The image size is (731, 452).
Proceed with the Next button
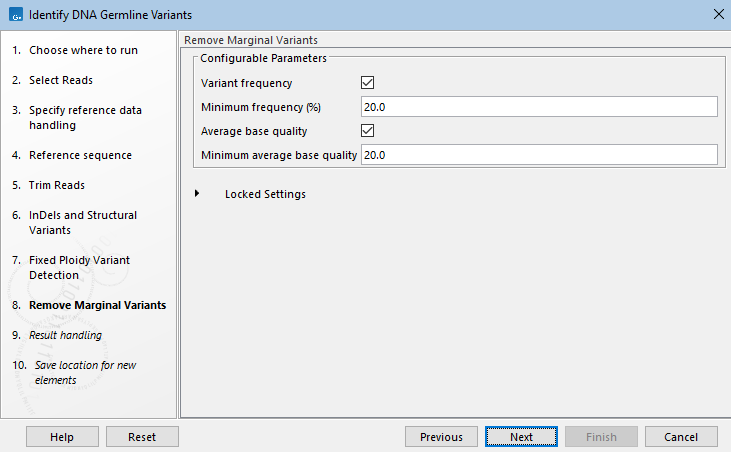click(521, 437)
